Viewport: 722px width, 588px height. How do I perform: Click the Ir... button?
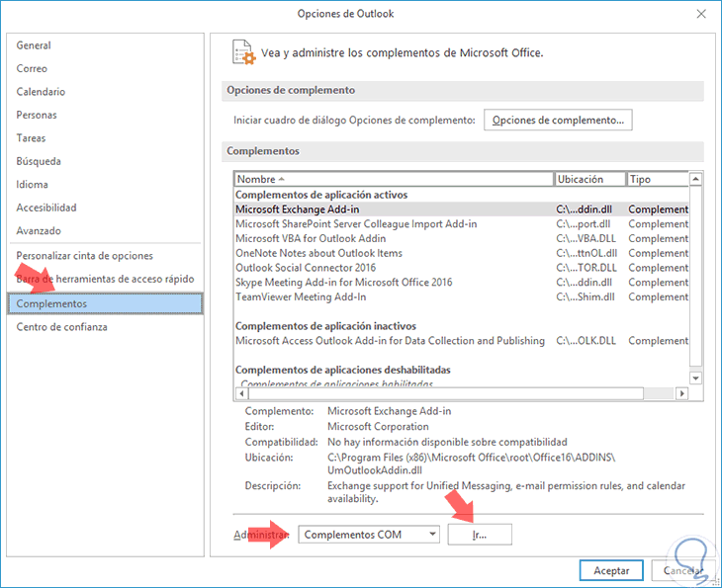(480, 535)
